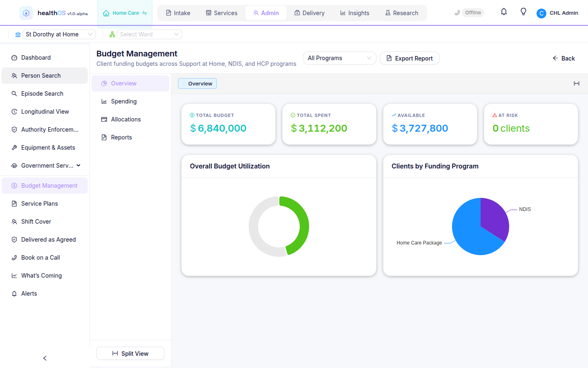Open Service Plans in the sidebar
The image size is (588, 368).
pyautogui.click(x=45, y=204)
